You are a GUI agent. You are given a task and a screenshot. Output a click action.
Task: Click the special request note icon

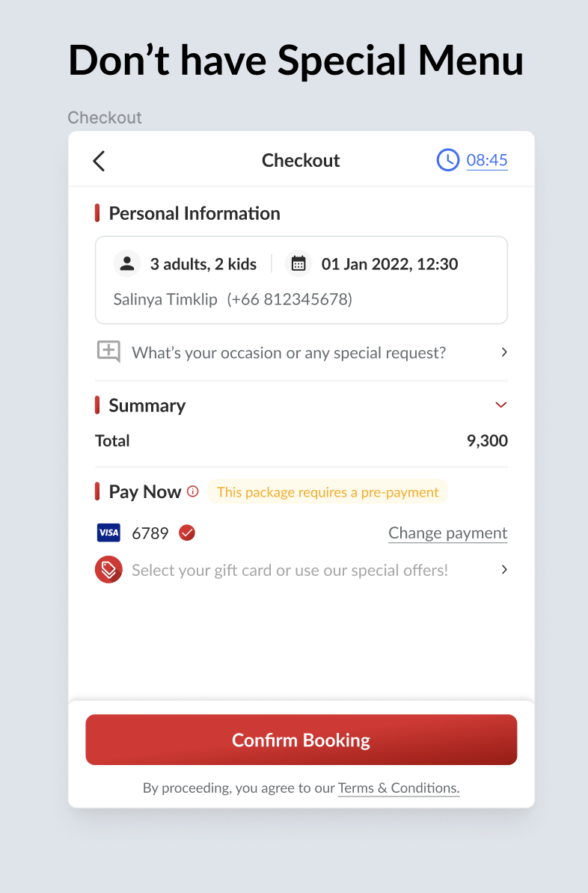108,352
